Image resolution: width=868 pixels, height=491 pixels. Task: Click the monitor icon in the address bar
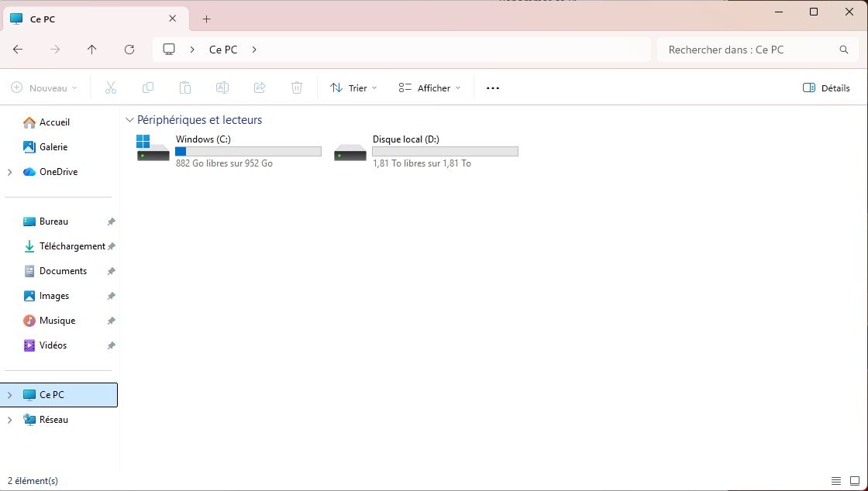pos(169,50)
